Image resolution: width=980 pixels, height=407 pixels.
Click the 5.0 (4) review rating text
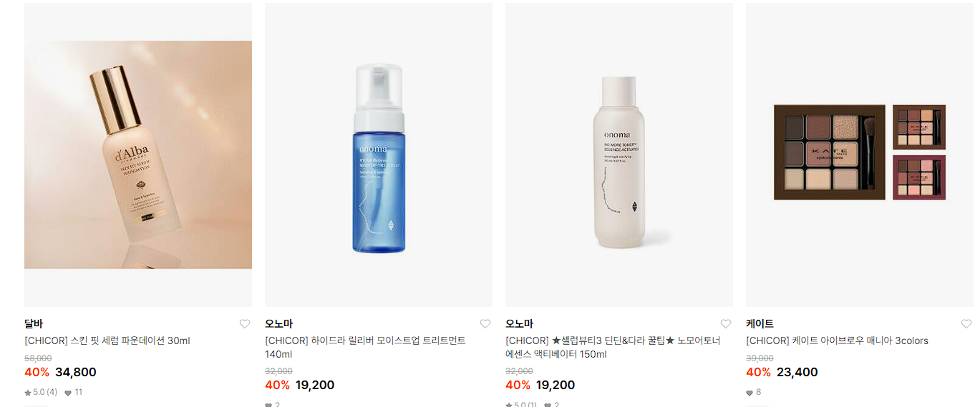tap(45, 392)
